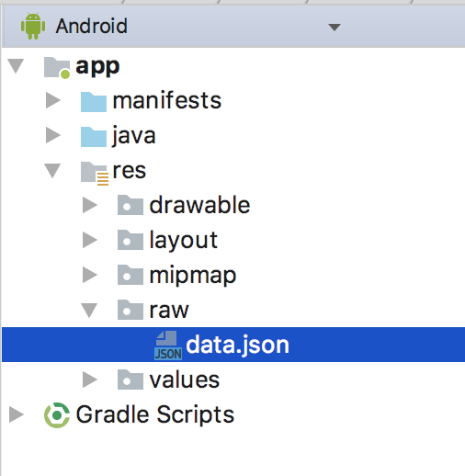Expand the drawable folder arrow

click(x=90, y=205)
